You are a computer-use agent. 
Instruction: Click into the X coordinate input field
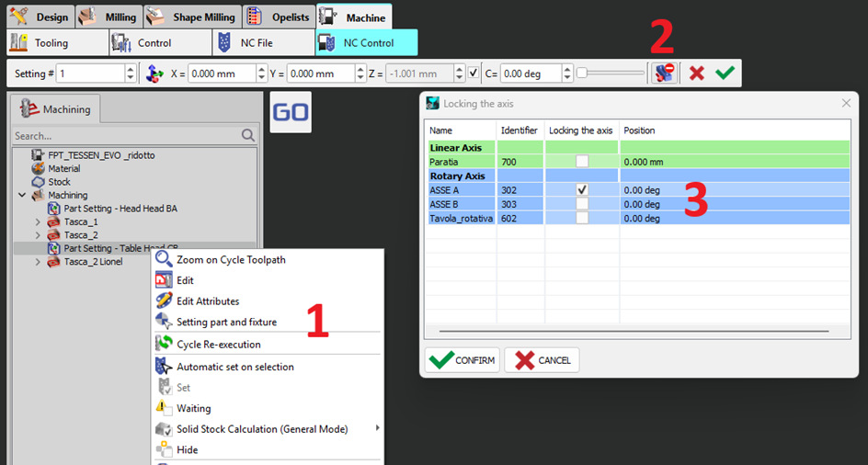224,73
